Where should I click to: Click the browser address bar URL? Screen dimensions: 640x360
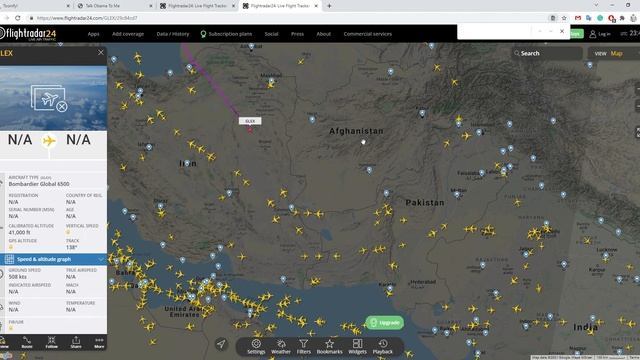pos(87,18)
